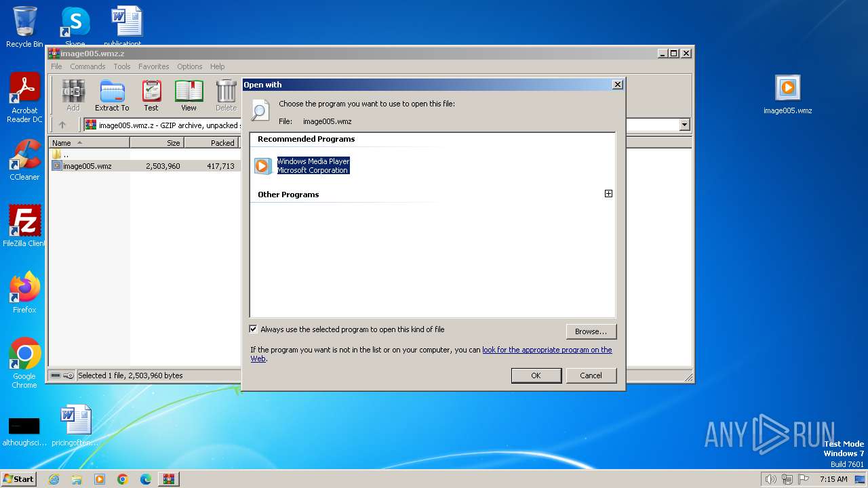Viewport: 868px width, 488px height.
Task: Open Microsoft Edge from the taskbar
Action: pos(146,479)
